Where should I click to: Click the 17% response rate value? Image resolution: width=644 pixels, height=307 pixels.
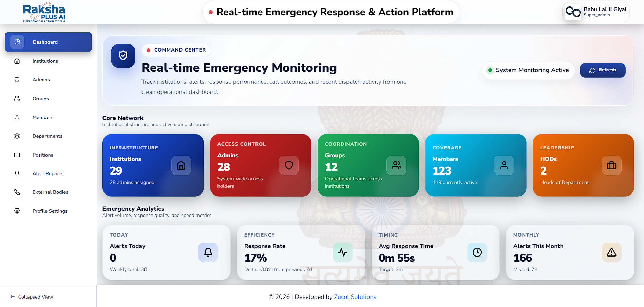tap(255, 258)
